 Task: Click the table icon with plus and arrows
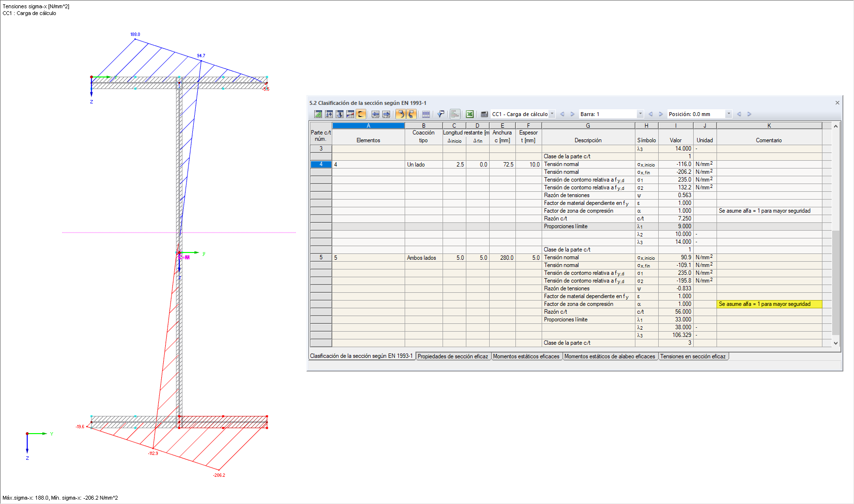tap(329, 114)
